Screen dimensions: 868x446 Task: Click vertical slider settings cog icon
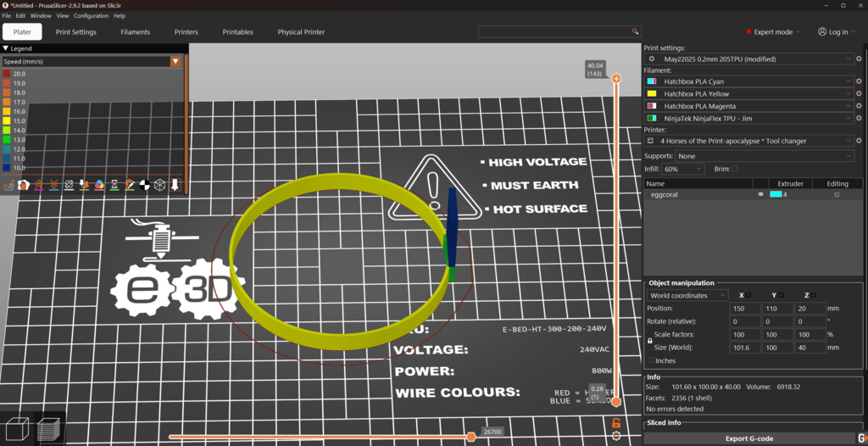coord(616,436)
